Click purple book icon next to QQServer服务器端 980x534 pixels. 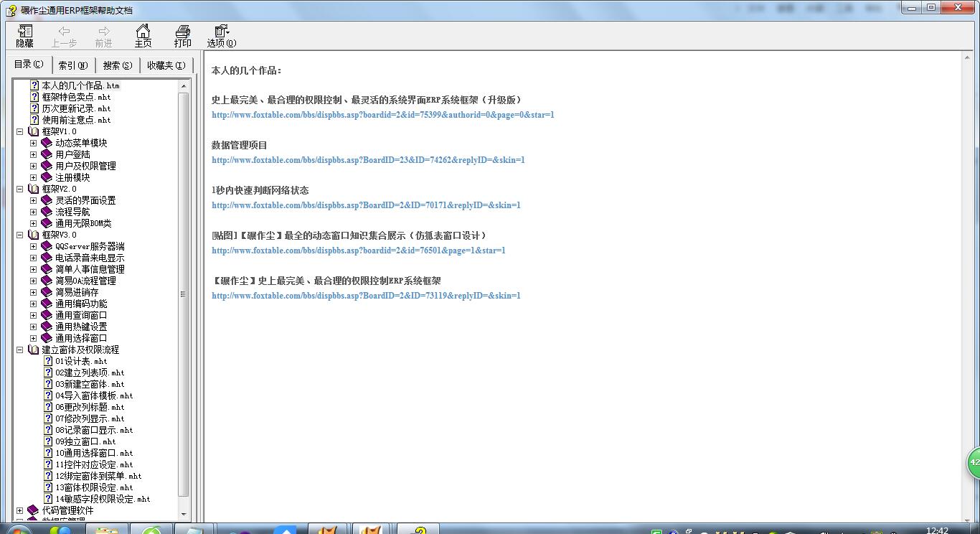point(47,246)
